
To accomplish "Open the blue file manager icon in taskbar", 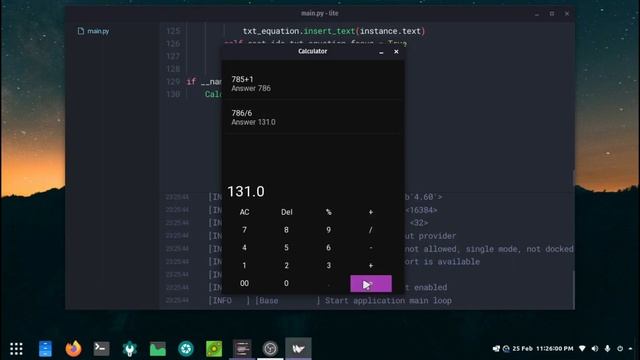I will click(45, 349).
